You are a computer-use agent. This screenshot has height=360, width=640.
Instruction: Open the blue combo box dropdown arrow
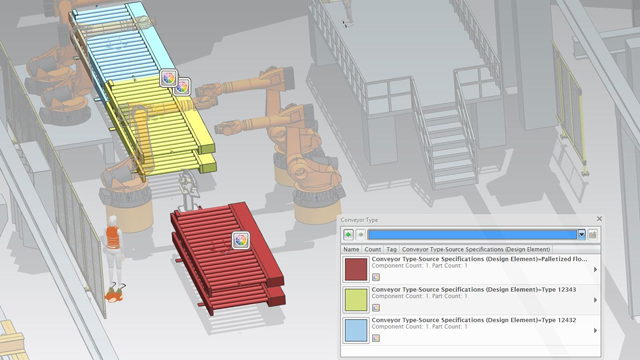(x=582, y=235)
